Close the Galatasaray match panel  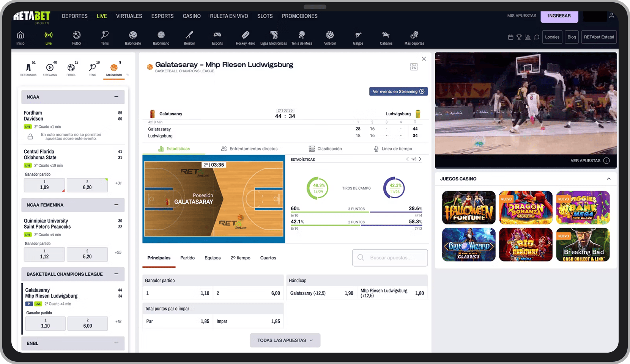(424, 59)
